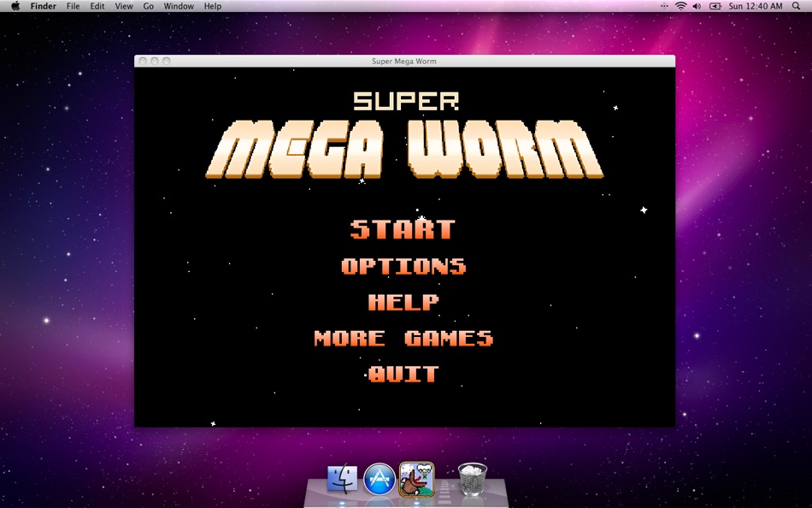
Task: Click the SUPER MEGA WORM title logo
Action: coord(405,135)
